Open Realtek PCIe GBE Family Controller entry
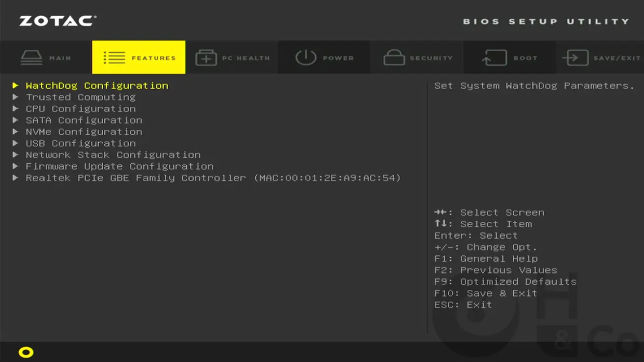 coord(213,178)
